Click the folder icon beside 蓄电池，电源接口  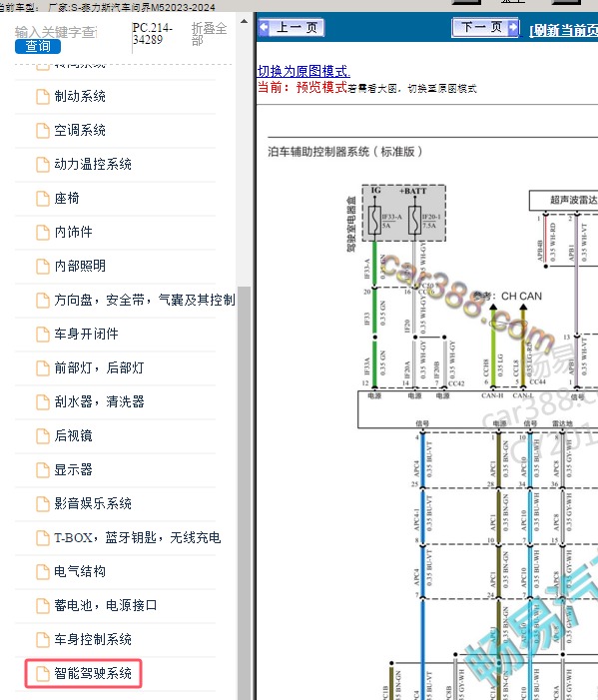coord(43,605)
